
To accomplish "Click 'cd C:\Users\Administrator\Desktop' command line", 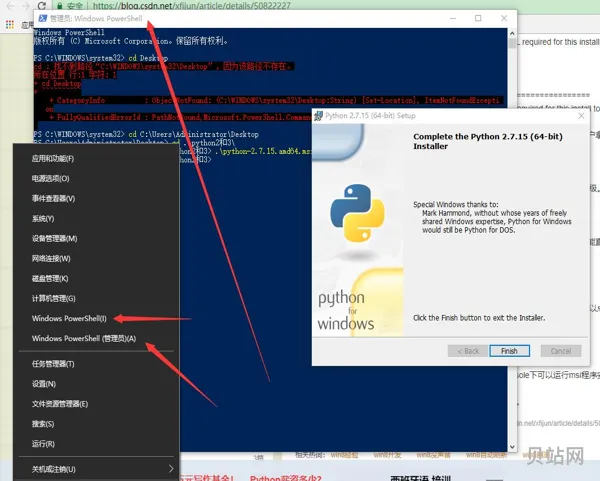I will click(194, 134).
